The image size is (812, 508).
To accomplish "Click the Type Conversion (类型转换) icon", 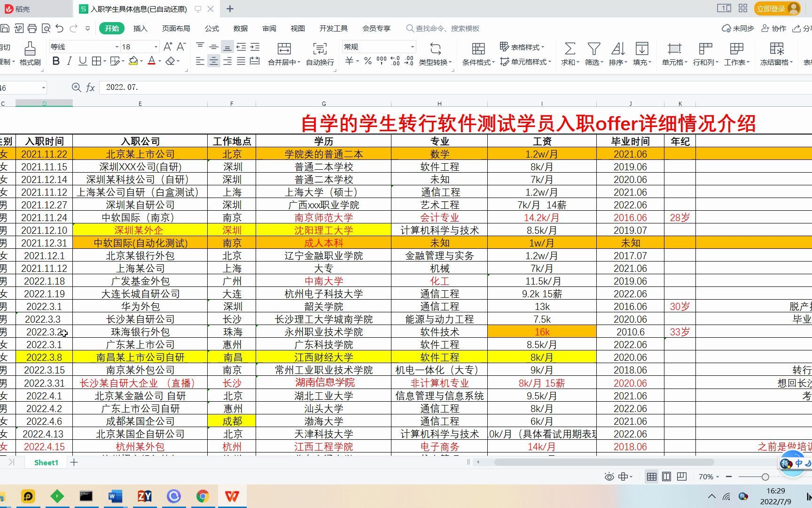I will 436,48.
